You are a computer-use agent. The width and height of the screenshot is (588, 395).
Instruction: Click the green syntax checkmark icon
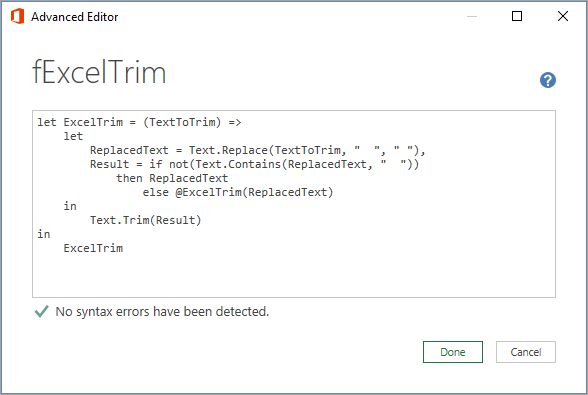(x=41, y=311)
